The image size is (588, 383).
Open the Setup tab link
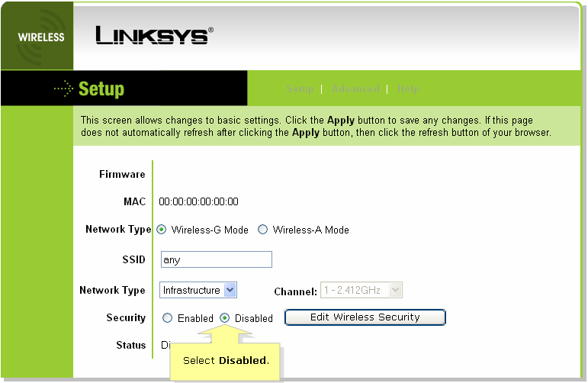(x=300, y=89)
